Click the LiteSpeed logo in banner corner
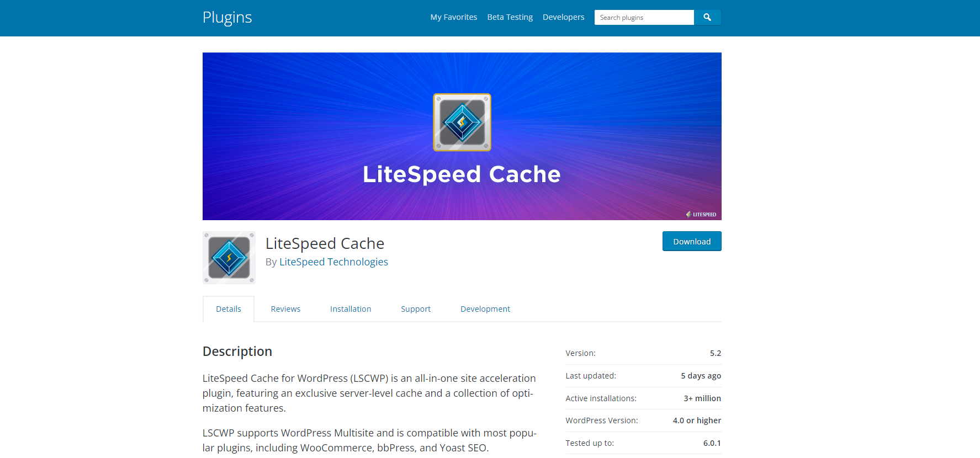Viewport: 980px width, 458px height. tap(701, 214)
